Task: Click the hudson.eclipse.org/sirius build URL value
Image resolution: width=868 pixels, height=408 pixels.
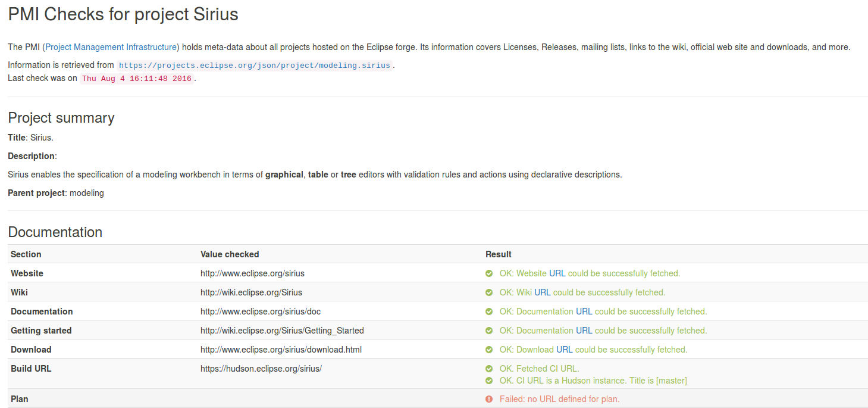Action: coord(261,369)
